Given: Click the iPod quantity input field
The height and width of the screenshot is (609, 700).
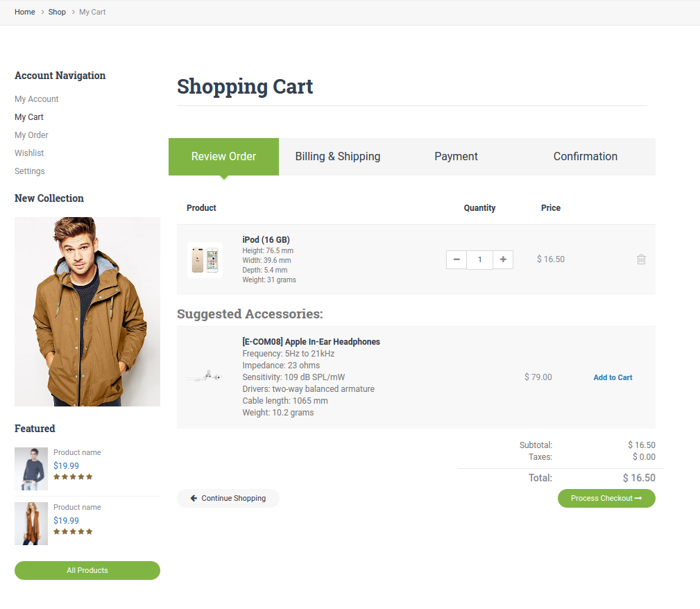Looking at the screenshot, I should tap(479, 260).
